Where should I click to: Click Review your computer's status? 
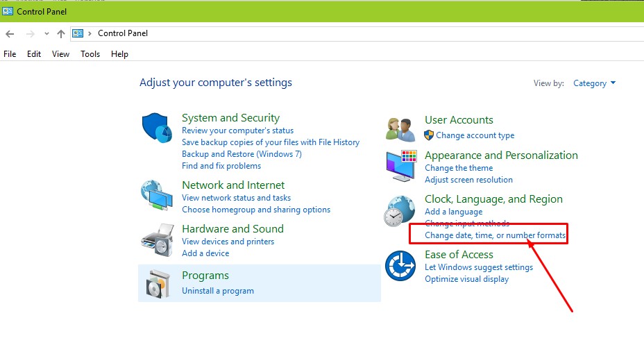point(238,130)
